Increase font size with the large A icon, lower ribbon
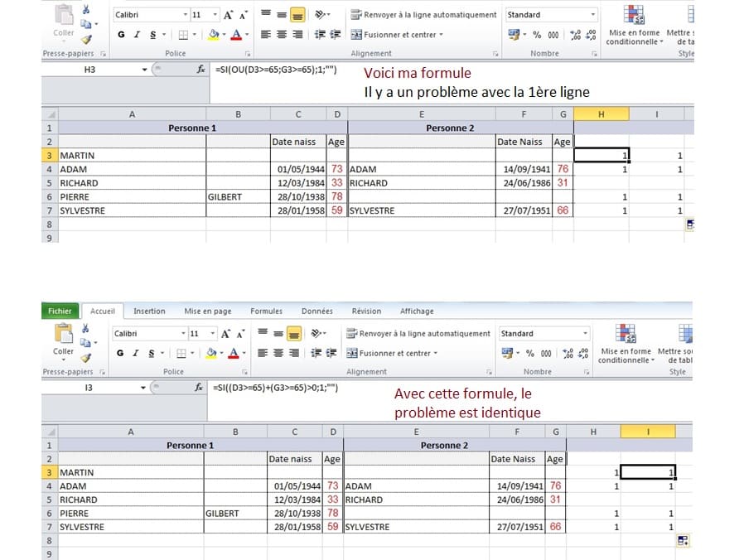Image resolution: width=744 pixels, height=560 pixels. [225, 334]
